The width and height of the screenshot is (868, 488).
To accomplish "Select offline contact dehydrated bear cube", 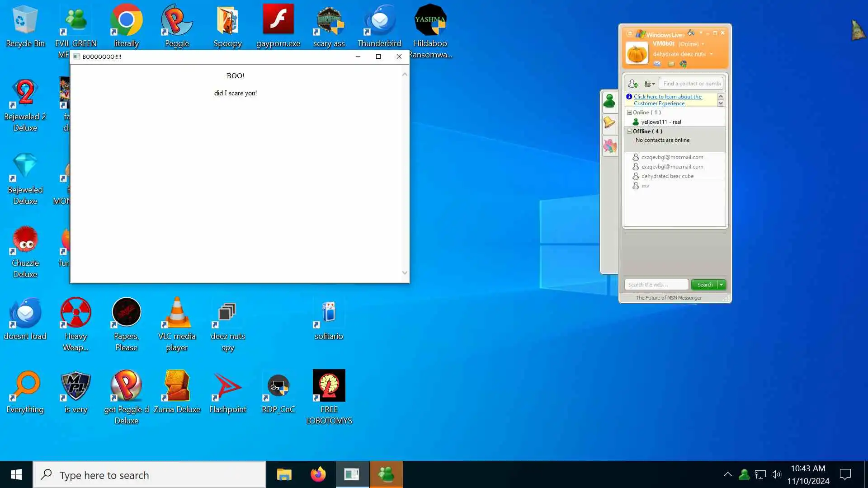I will [x=667, y=176].
